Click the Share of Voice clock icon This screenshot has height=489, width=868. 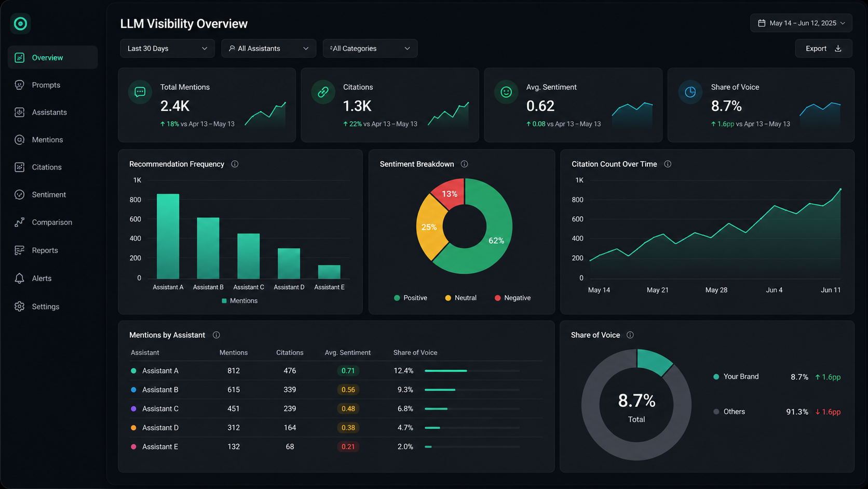pos(690,92)
